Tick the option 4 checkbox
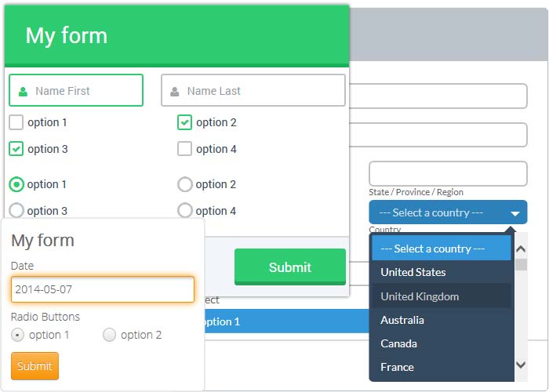Viewport: 549px width, 392px height. [185, 149]
